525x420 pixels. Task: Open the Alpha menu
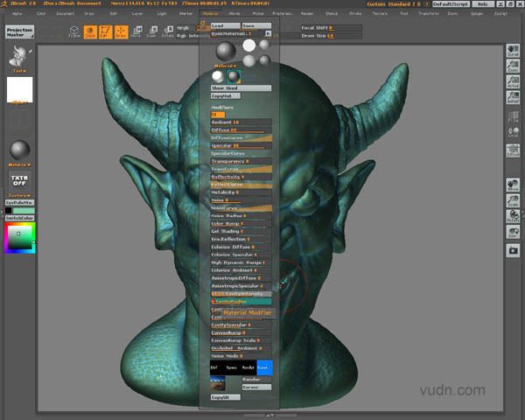click(x=17, y=14)
